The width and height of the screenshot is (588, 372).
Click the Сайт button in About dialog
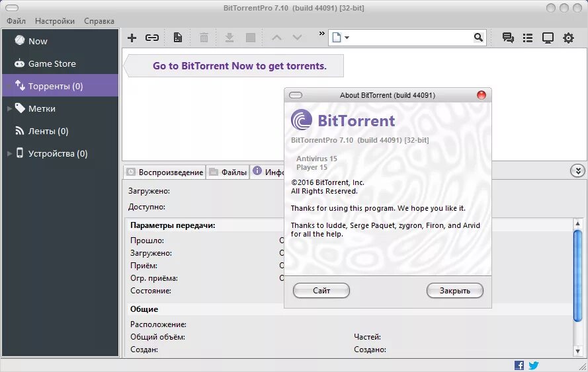click(321, 291)
